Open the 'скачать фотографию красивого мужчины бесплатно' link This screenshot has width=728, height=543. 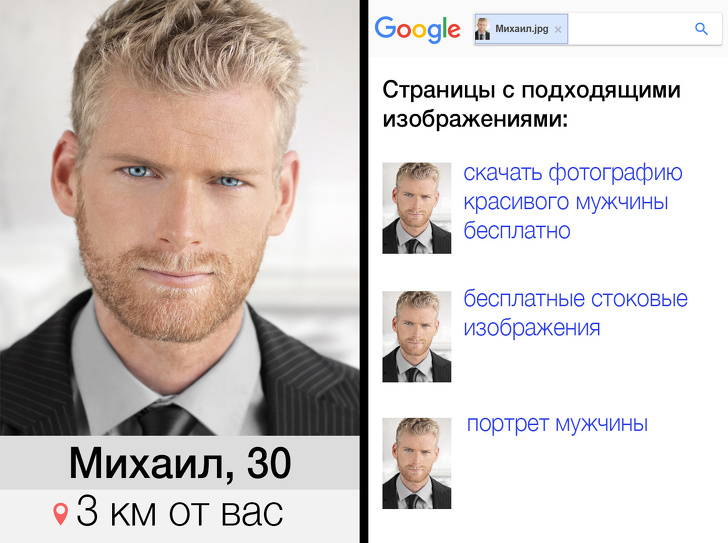[572, 202]
